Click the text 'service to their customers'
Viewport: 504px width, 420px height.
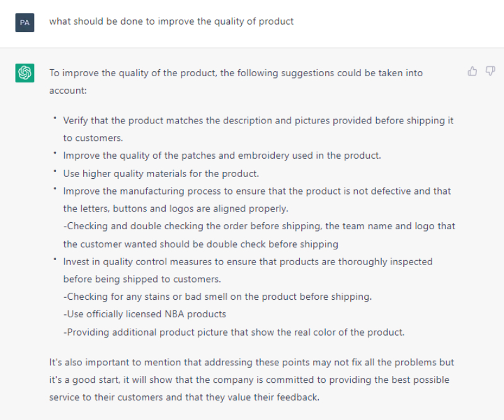click(106, 397)
